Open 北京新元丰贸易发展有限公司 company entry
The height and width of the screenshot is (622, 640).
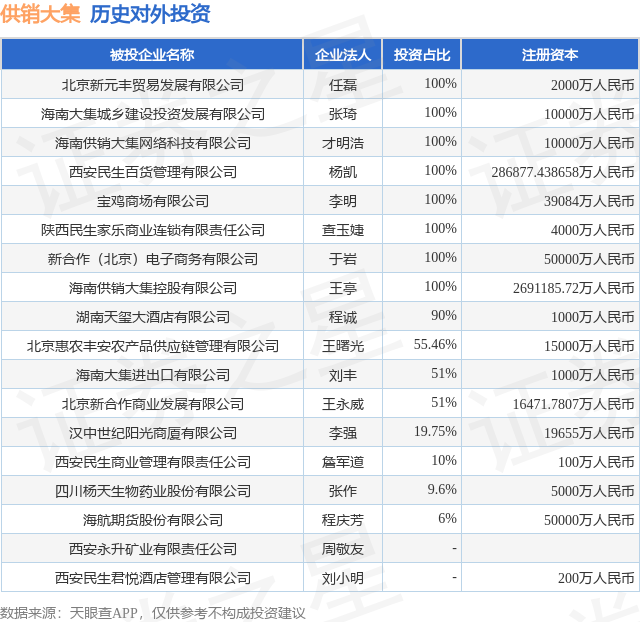[153, 85]
